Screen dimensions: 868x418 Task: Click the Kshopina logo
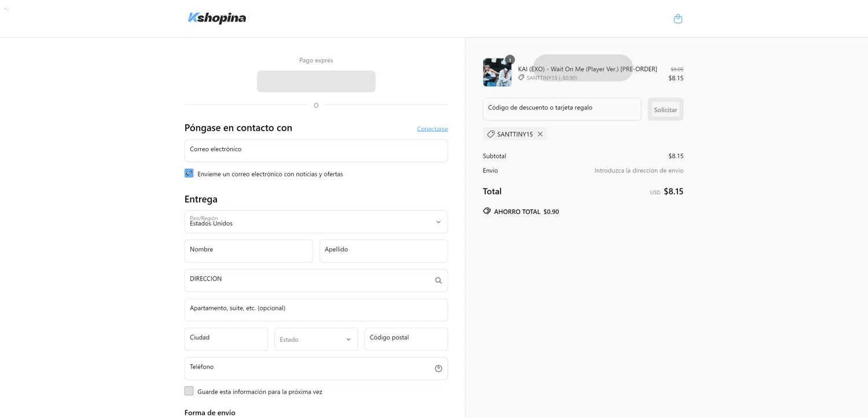tap(217, 18)
